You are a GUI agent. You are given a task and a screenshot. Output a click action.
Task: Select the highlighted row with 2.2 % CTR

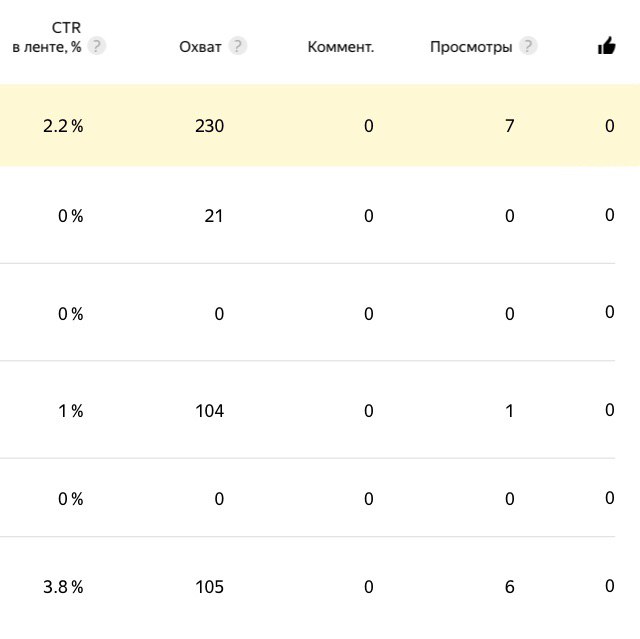(x=320, y=125)
